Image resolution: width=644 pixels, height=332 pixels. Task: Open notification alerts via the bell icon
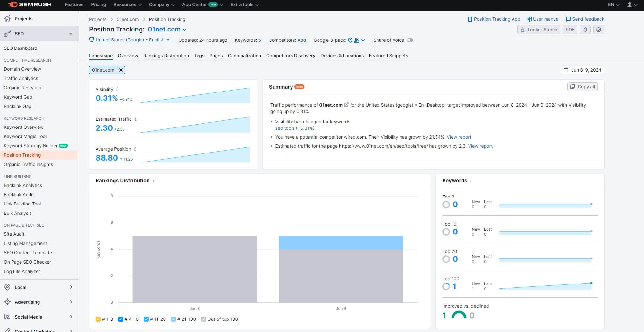point(585,30)
